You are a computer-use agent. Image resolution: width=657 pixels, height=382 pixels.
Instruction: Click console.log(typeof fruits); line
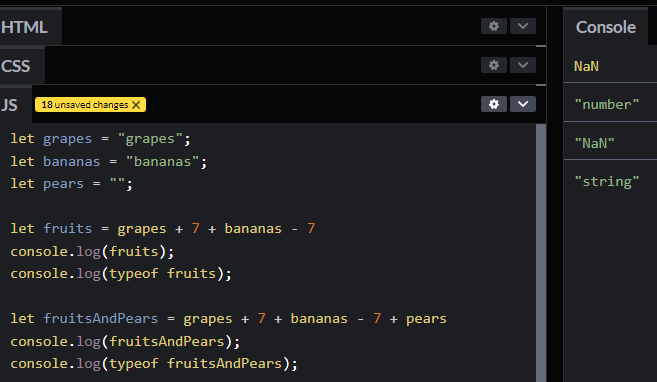121,274
